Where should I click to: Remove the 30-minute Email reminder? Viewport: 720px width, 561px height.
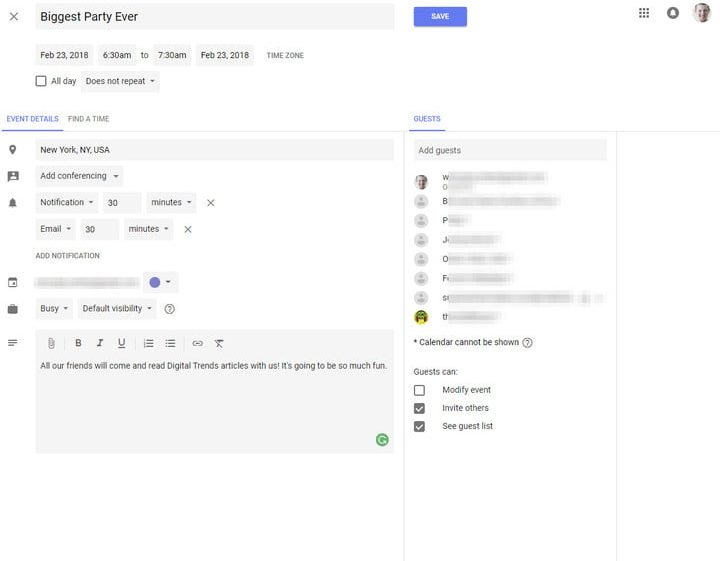pos(188,229)
